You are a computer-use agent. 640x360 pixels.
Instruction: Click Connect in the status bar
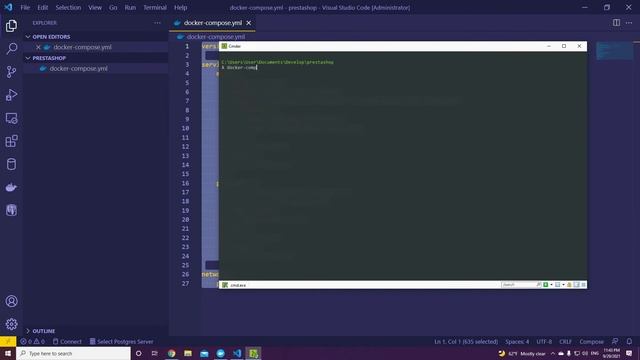67,342
